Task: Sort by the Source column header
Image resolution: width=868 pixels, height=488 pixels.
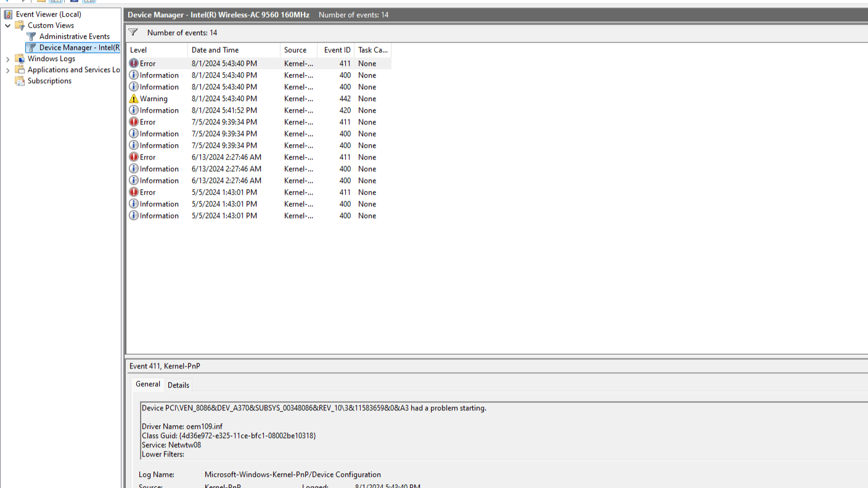Action: 298,50
